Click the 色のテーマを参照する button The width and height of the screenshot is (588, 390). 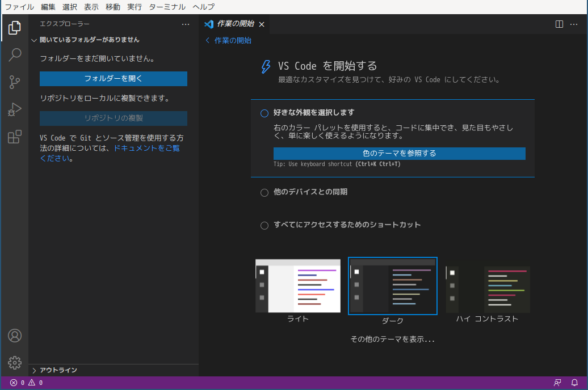(400, 154)
